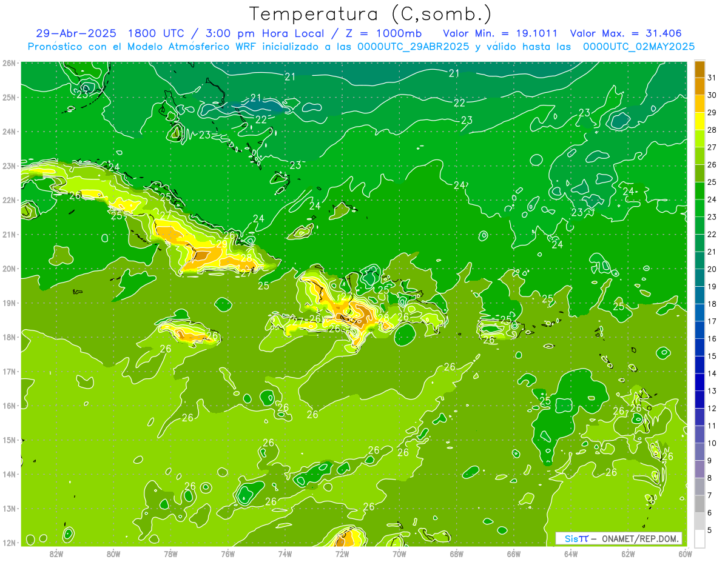Click the '18N' latitude axis label
This screenshot has width=728, height=562.
[9, 337]
